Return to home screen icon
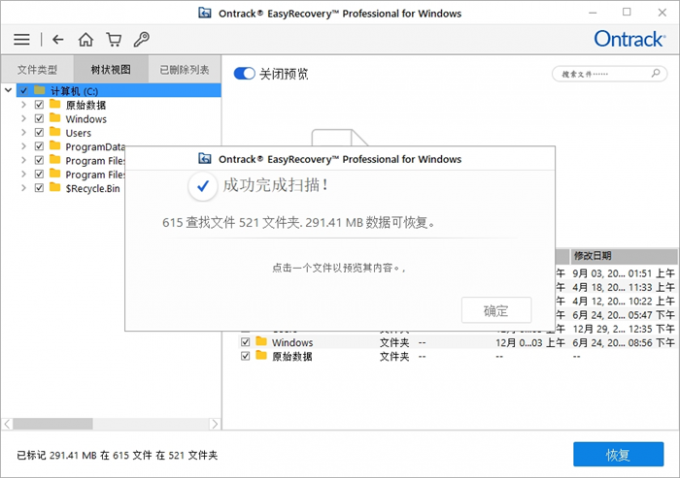Screen dimensions: 680x478 (85, 39)
